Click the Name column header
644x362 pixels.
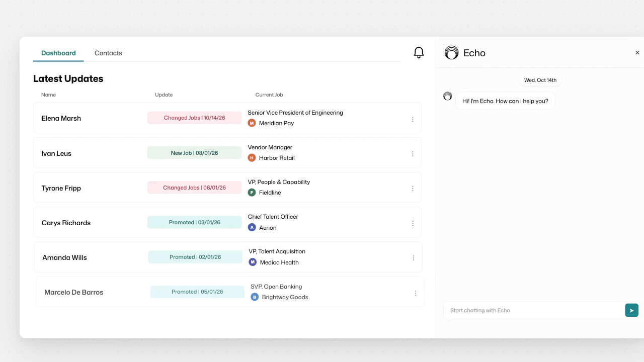pos(48,95)
